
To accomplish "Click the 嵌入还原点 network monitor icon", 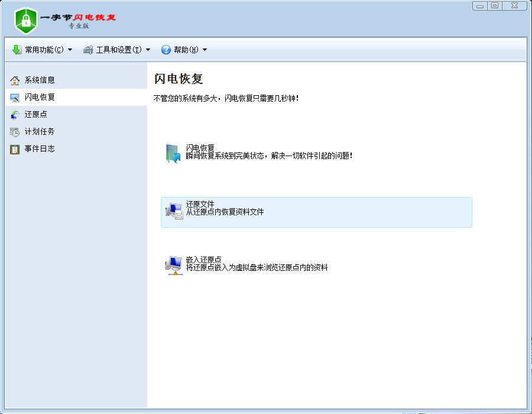I will [x=174, y=266].
